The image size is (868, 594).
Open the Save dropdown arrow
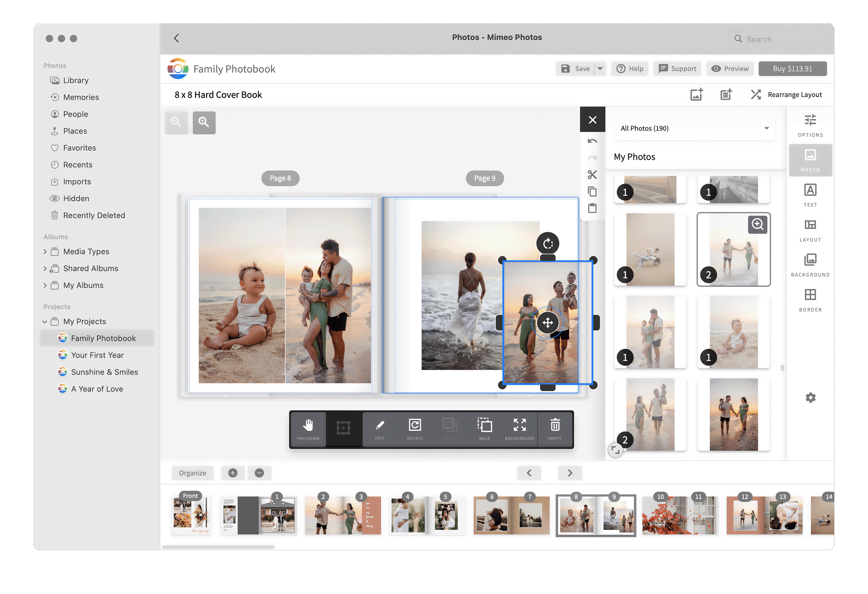[x=600, y=68]
